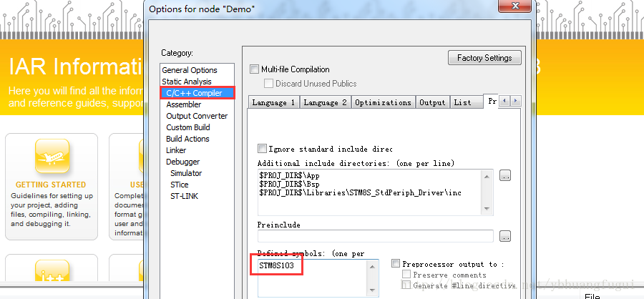Open the Optimizations tab
Viewport: 644px width, 299px height.
point(383,102)
